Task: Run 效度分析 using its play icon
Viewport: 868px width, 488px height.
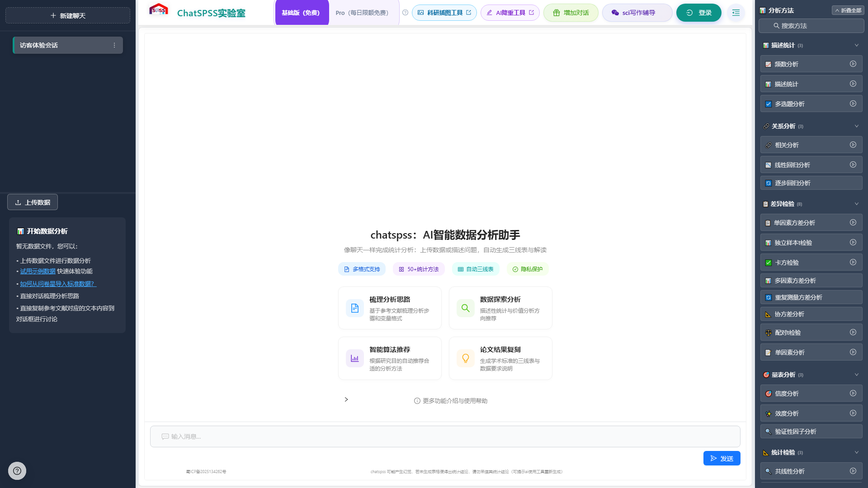Action: click(853, 413)
